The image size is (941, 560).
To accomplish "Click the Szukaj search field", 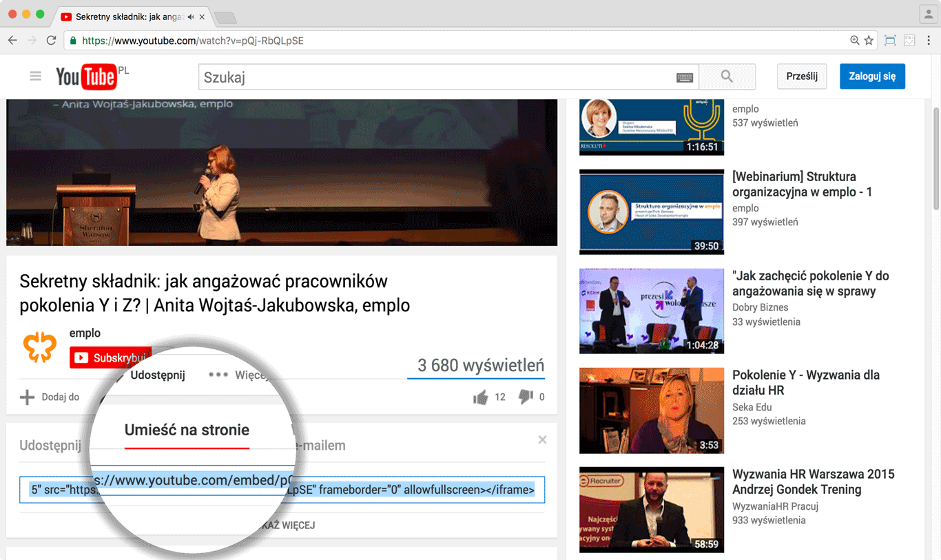I will pyautogui.click(x=448, y=77).
